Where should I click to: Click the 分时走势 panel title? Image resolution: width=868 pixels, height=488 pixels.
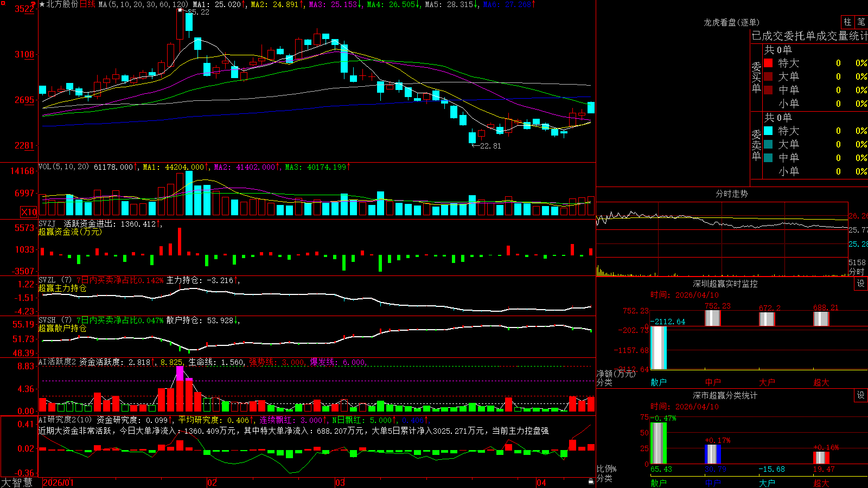[731, 194]
